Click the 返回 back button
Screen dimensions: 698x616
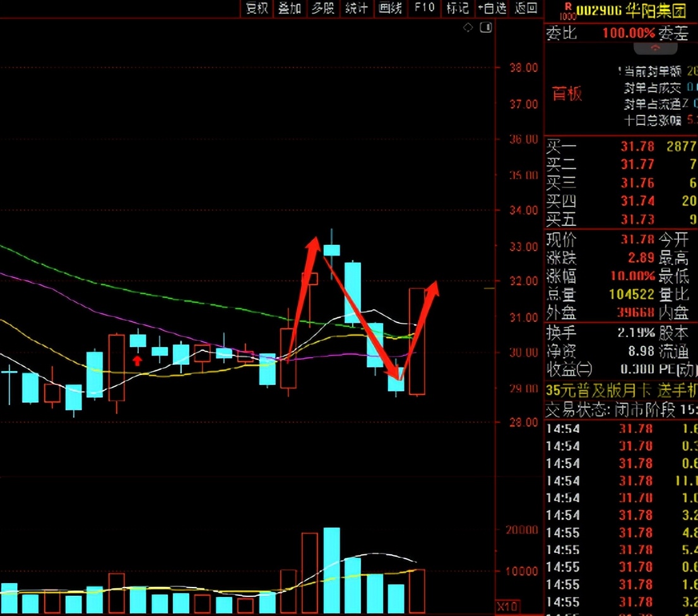526,8
